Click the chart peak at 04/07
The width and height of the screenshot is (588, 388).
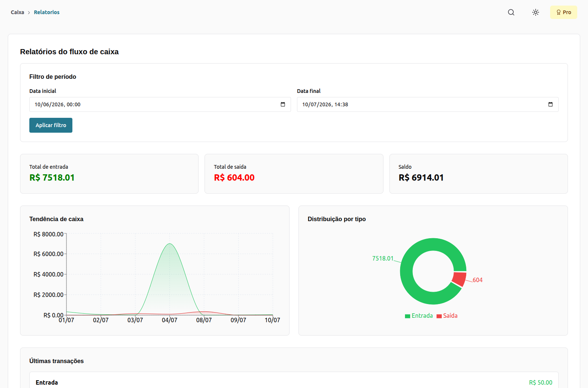point(170,244)
